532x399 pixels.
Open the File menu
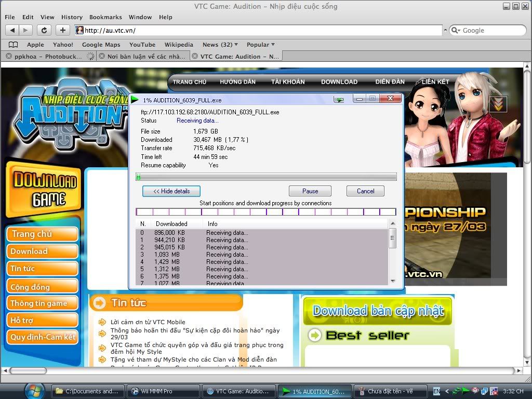(x=9, y=17)
